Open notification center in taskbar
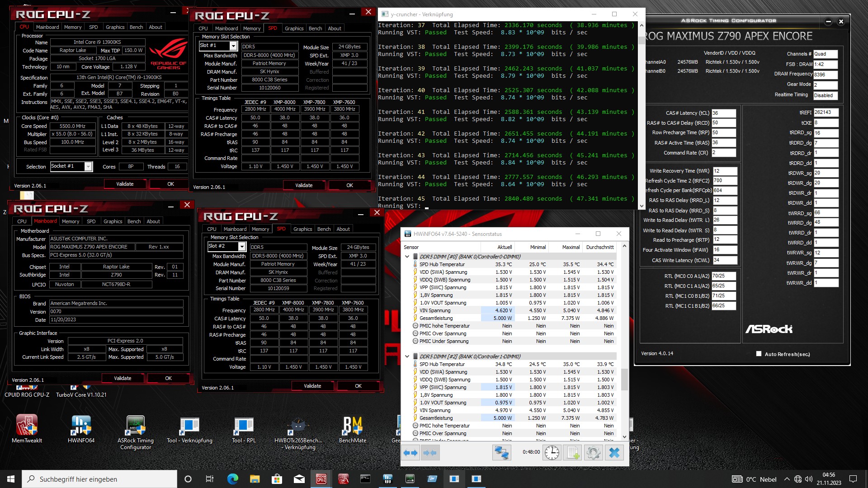This screenshot has height=488, width=868. click(853, 479)
